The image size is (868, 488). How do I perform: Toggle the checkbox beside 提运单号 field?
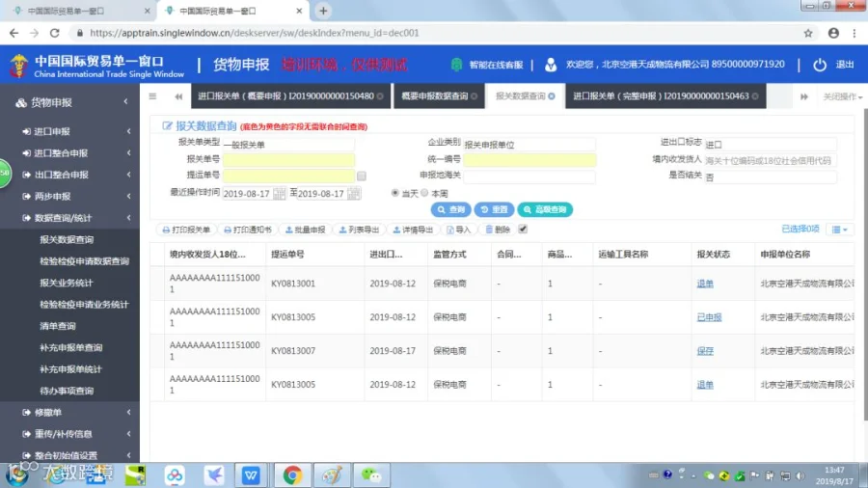click(362, 176)
